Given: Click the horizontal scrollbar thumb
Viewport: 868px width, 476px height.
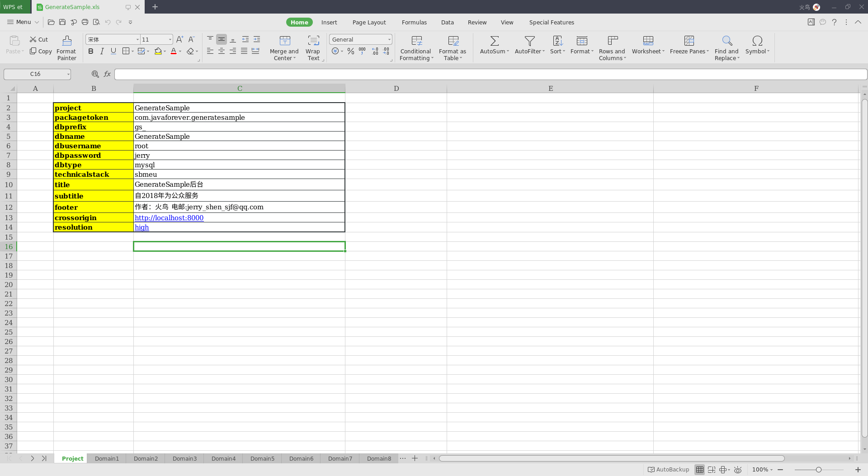Looking at the screenshot, I should tap(612, 458).
